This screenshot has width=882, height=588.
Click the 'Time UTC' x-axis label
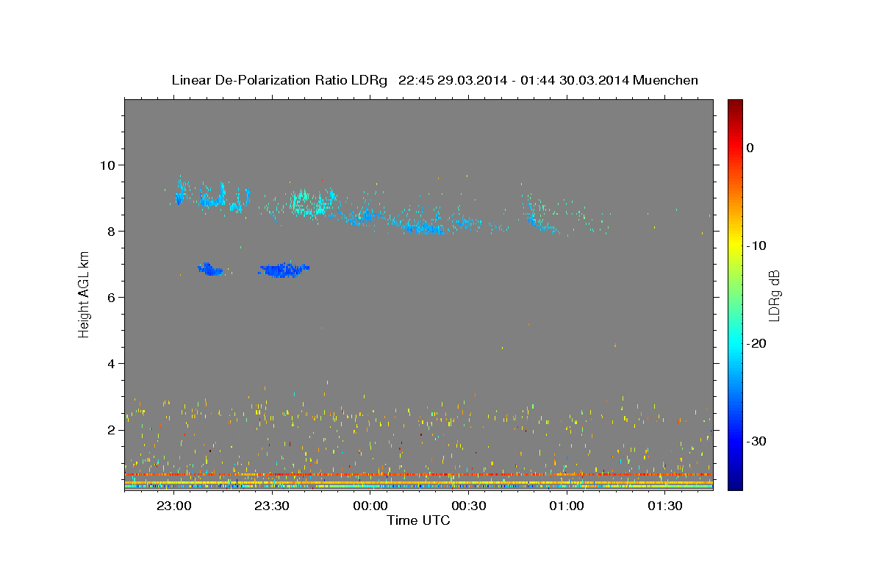pos(418,520)
